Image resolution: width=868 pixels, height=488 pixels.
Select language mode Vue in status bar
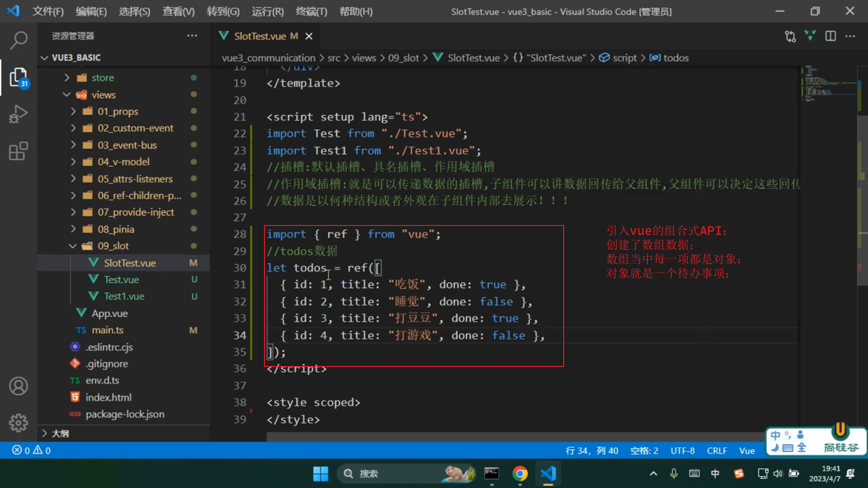coord(747,450)
